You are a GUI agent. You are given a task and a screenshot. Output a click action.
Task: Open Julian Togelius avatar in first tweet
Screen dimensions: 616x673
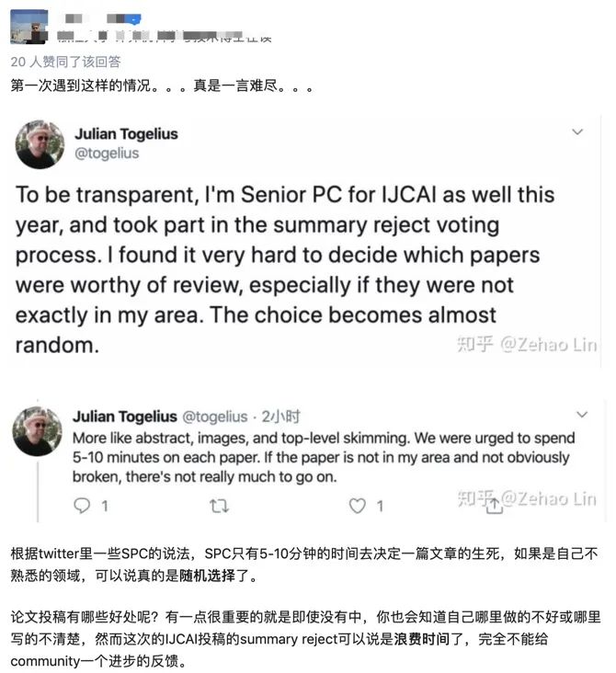coord(40,144)
